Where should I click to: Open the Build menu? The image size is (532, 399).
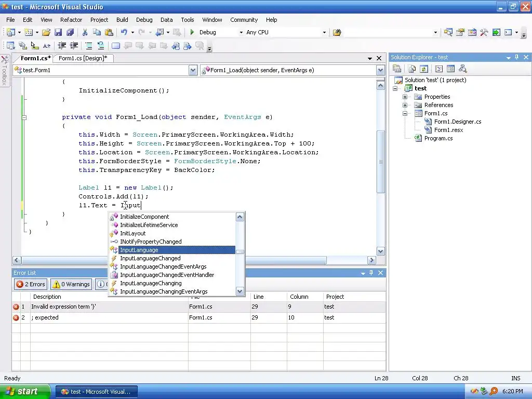[122, 20]
